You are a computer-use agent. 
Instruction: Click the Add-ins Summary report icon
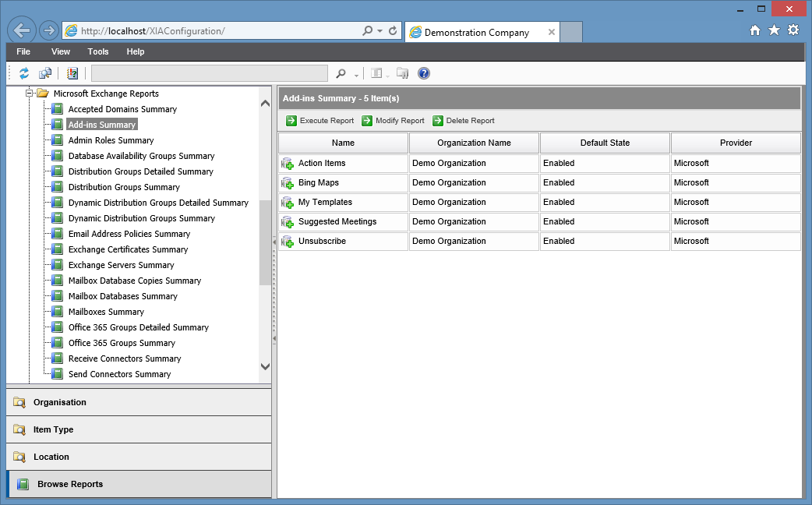point(58,125)
